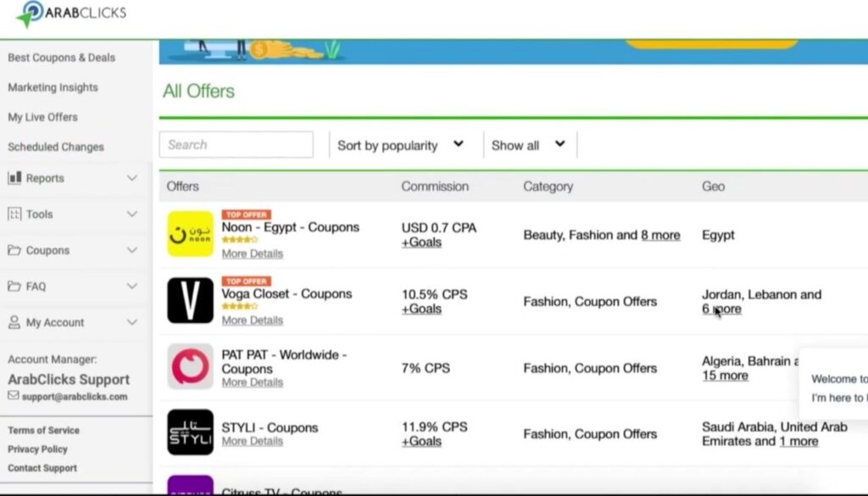This screenshot has width=868, height=496.
Task: Click 1 more geo for STYLI
Action: point(798,441)
